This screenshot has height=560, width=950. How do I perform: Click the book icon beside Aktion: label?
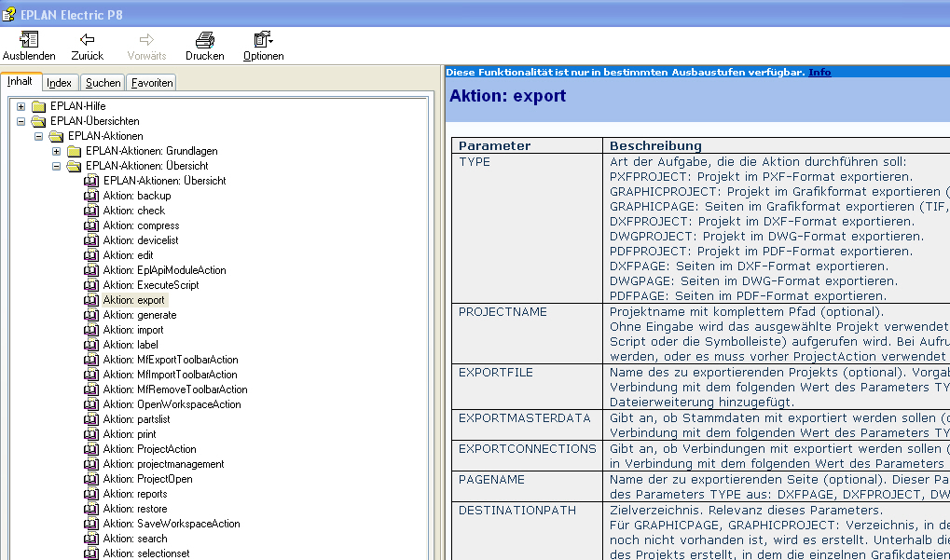pos(90,345)
